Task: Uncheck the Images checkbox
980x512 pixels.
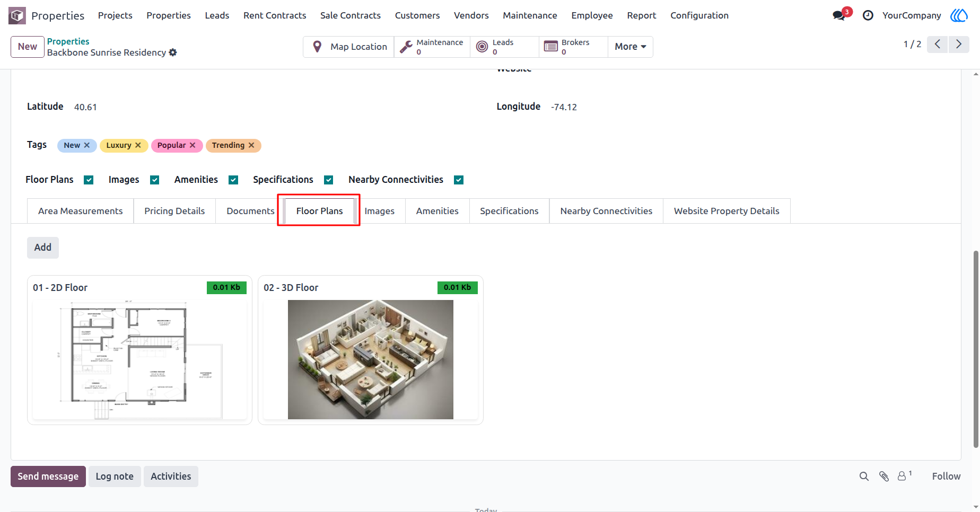Action: [x=155, y=180]
